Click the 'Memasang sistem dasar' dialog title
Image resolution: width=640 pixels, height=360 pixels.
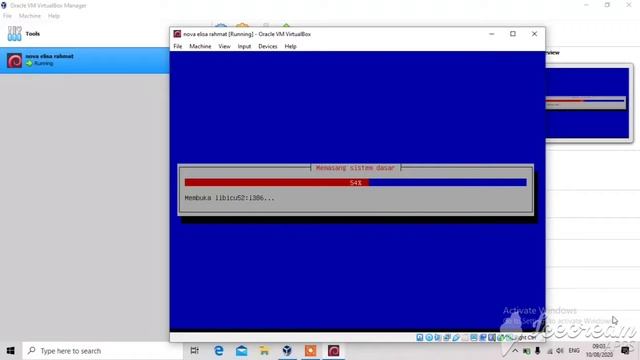pos(355,168)
